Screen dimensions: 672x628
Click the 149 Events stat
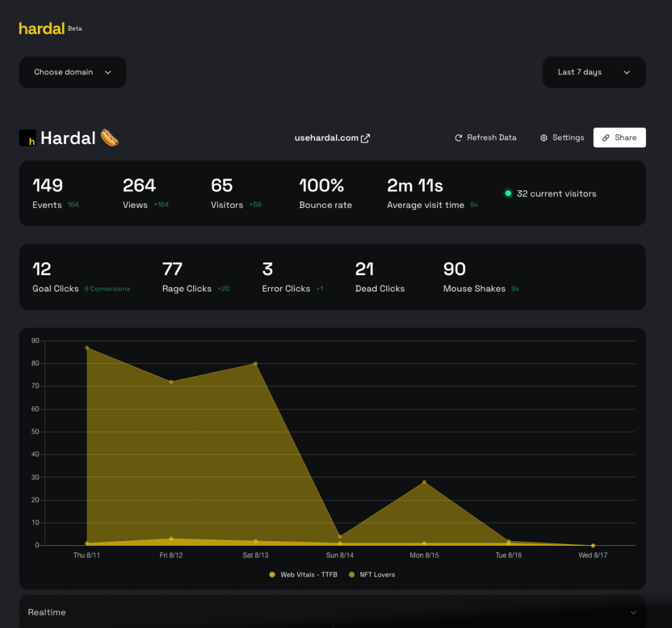point(55,193)
